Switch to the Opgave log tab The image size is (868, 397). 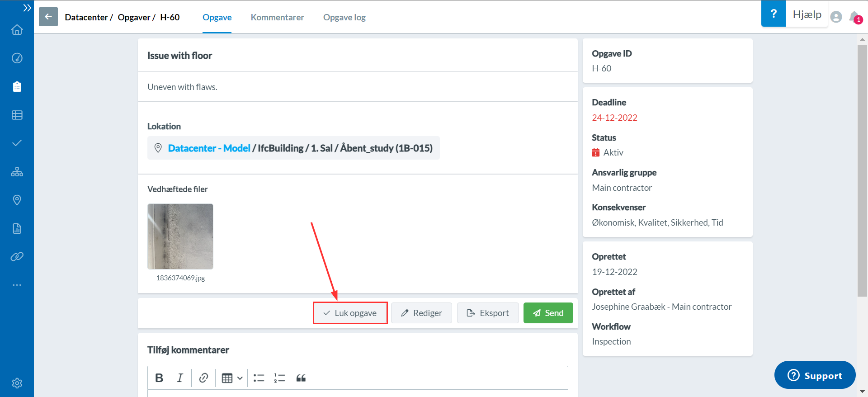(344, 17)
